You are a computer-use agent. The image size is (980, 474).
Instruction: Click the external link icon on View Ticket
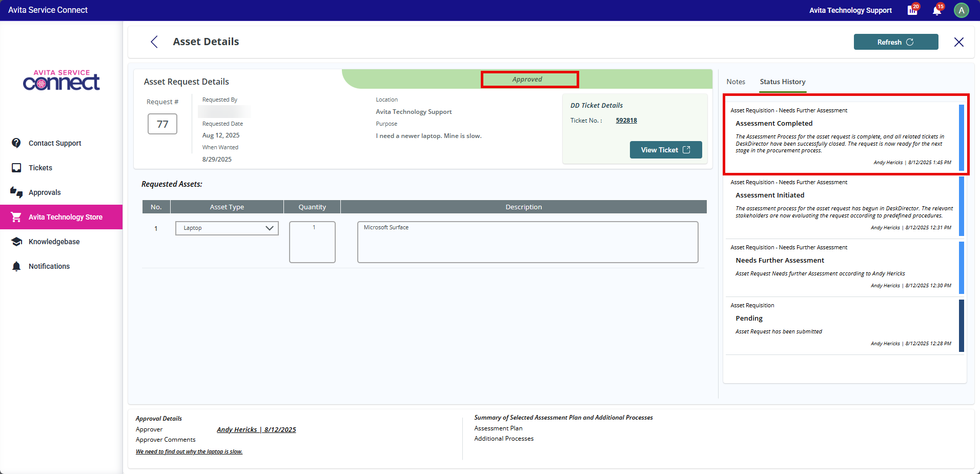pyautogui.click(x=686, y=150)
